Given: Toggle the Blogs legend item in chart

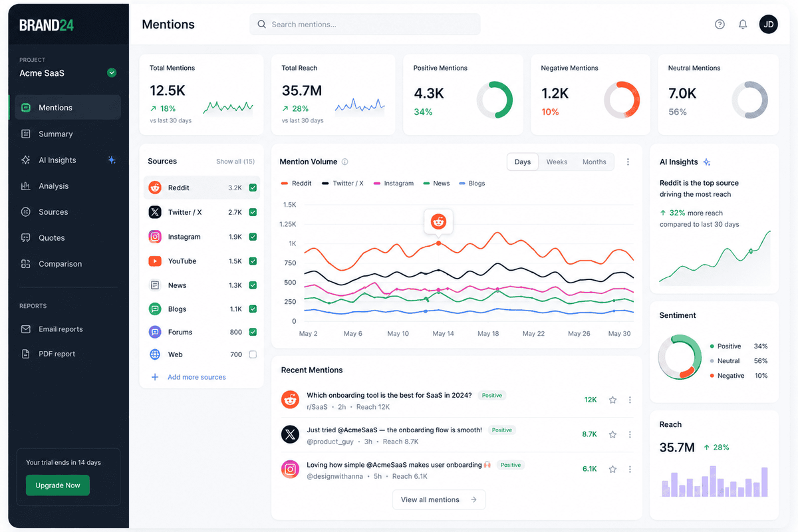Looking at the screenshot, I should (472, 184).
